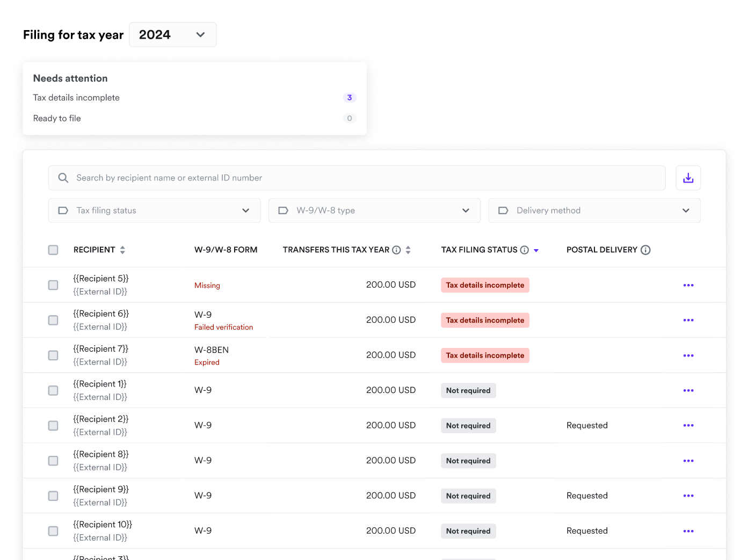This screenshot has height=560, width=748.
Task: Click info icon beside Transfers This Tax Year
Action: (396, 250)
